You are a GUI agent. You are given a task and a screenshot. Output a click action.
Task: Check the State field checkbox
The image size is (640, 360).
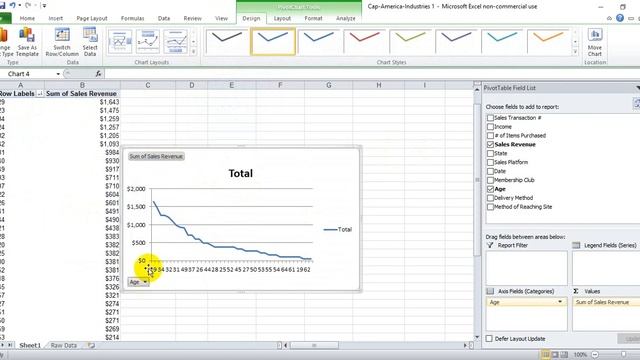[x=490, y=153]
